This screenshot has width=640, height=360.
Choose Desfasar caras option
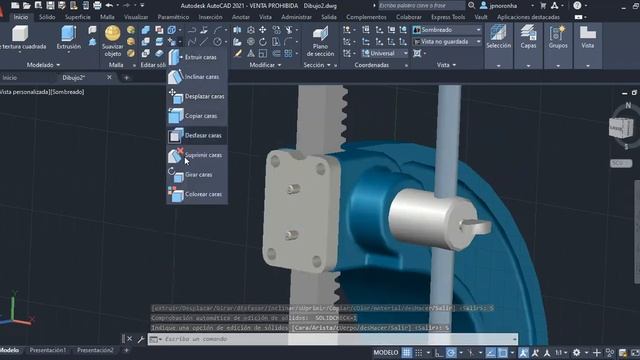(x=197, y=136)
